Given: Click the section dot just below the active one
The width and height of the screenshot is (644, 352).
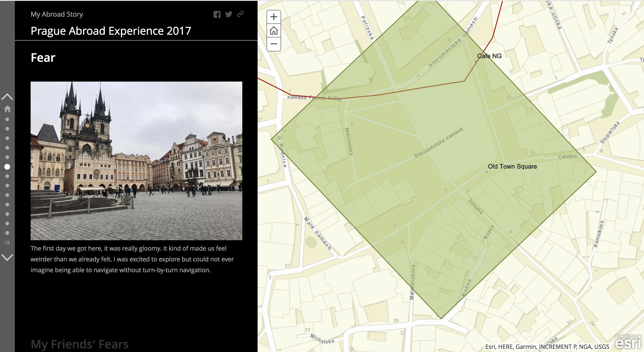Looking at the screenshot, I should (x=7, y=176).
